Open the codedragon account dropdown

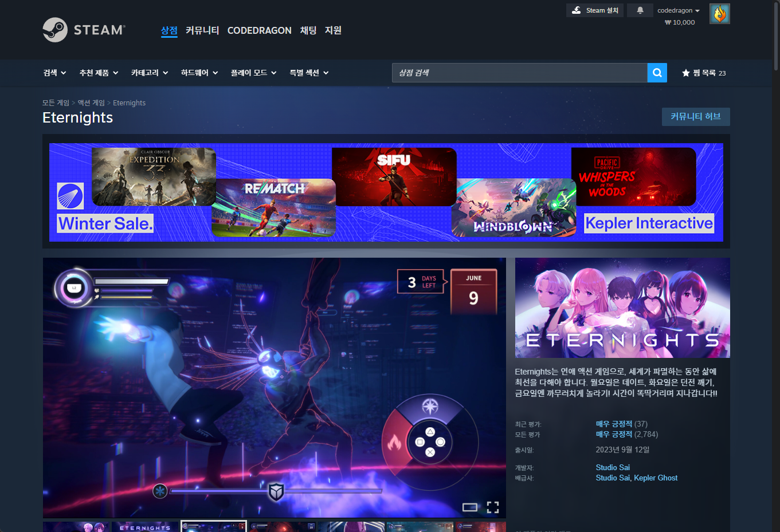point(678,10)
